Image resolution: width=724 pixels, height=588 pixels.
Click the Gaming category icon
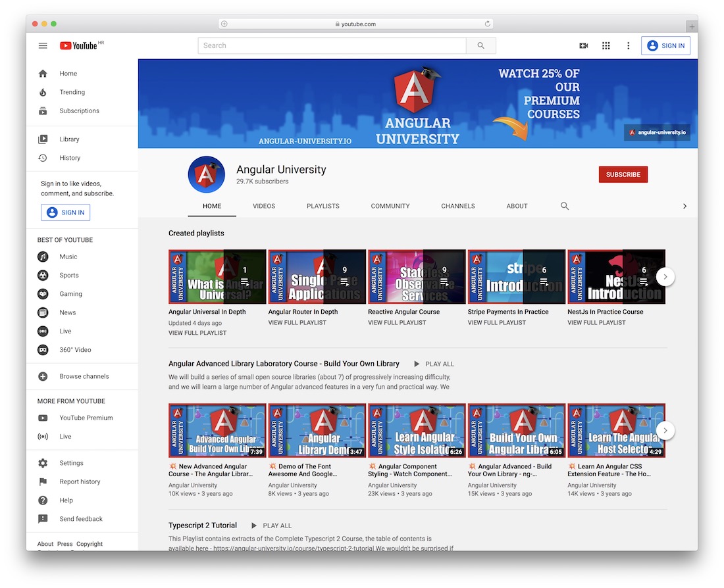pos(43,293)
